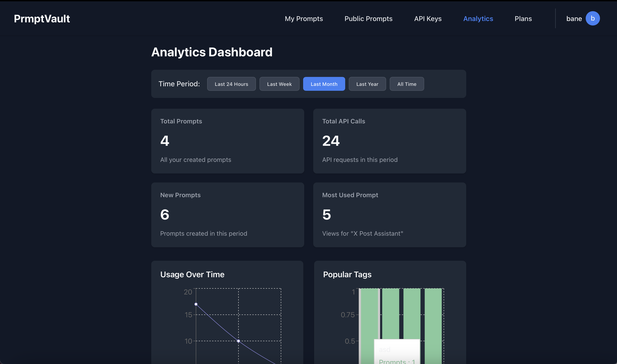This screenshot has width=617, height=364.
Task: Click the Total Prompts card
Action: (227, 141)
